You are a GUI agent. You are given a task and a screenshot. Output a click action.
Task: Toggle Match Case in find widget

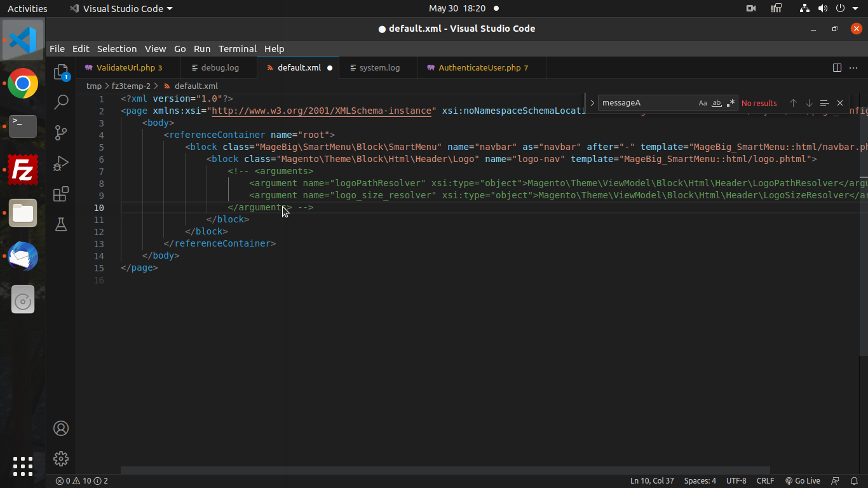702,103
